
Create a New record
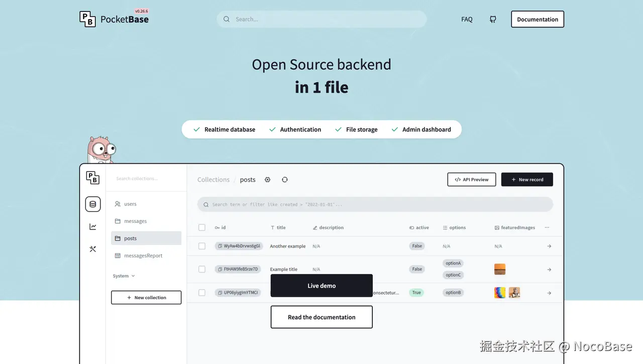pos(527,180)
